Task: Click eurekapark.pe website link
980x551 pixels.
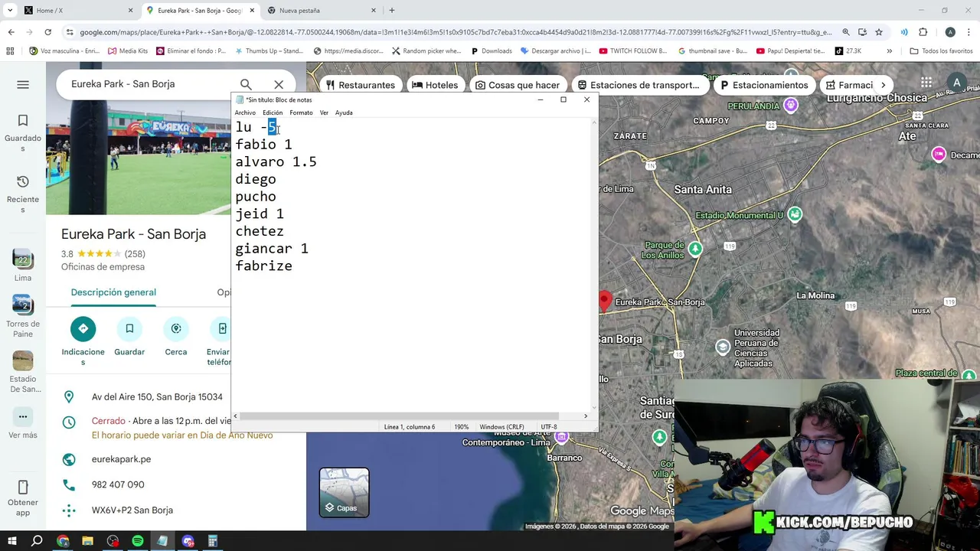Action: click(x=121, y=459)
